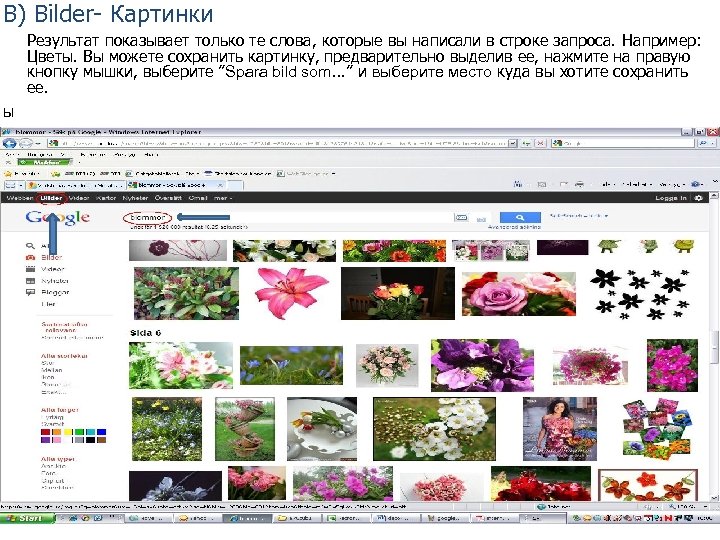
Task: Pick the pink color filter swatch
Action: pyautogui.click(x=56, y=440)
